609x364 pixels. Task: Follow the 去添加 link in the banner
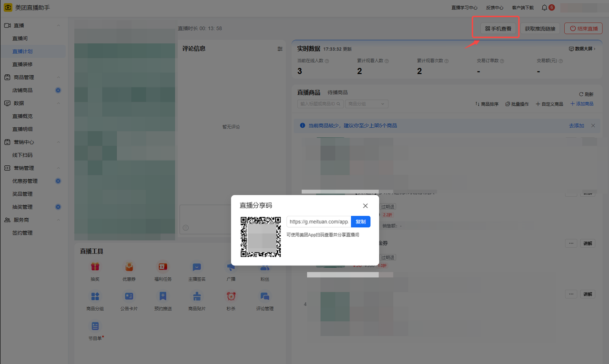tap(577, 125)
